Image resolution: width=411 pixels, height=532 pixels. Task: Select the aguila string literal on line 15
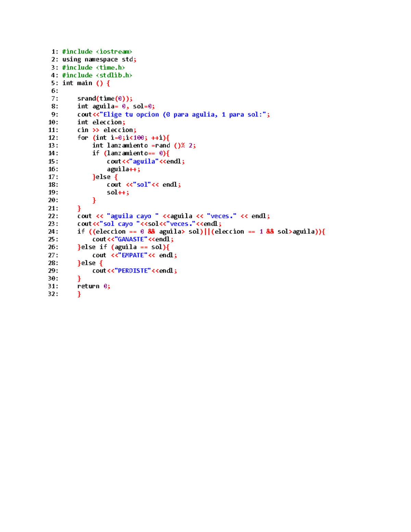(x=144, y=161)
